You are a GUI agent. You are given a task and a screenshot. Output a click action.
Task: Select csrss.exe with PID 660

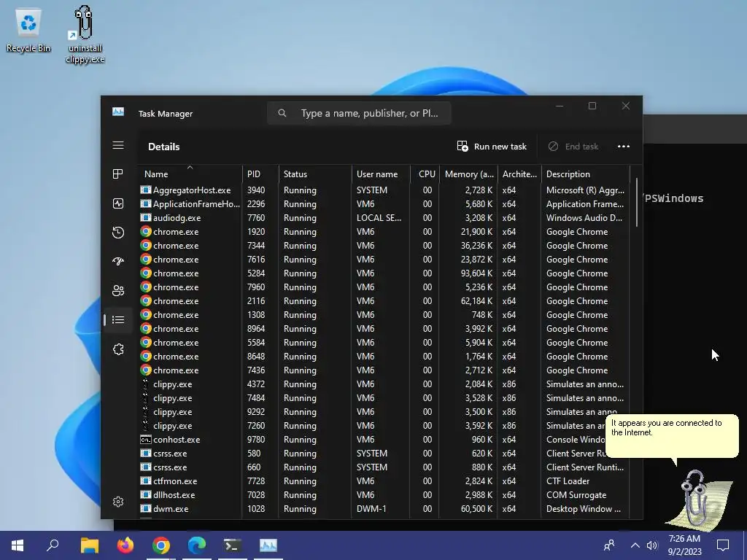pyautogui.click(x=384, y=467)
